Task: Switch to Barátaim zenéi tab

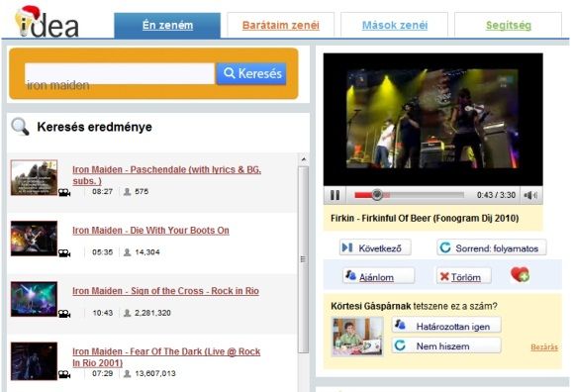Action: [x=281, y=26]
